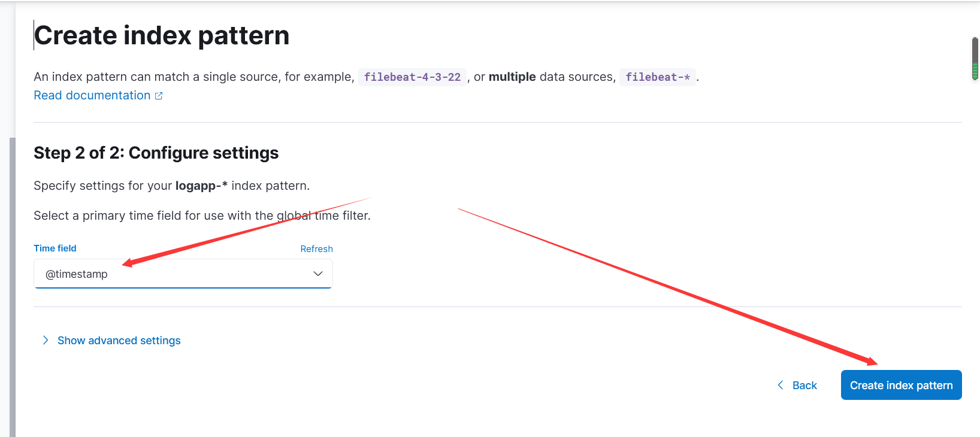The height and width of the screenshot is (437, 980).
Task: Refresh the time field list
Action: (316, 249)
